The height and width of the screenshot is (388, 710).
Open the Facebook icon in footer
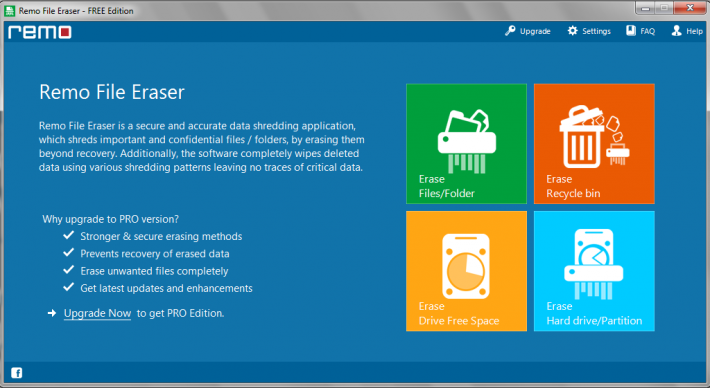17,373
